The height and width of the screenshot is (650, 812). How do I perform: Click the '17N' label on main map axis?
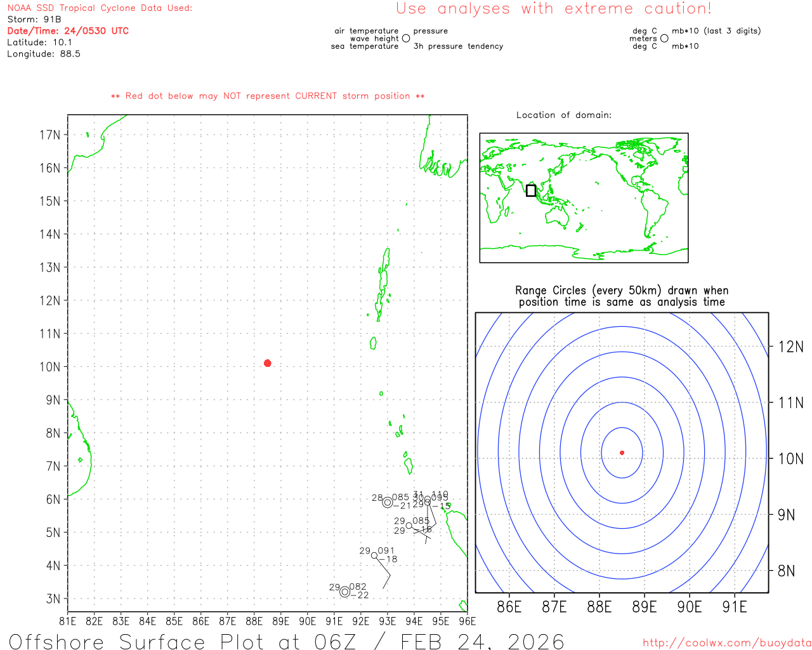point(50,135)
